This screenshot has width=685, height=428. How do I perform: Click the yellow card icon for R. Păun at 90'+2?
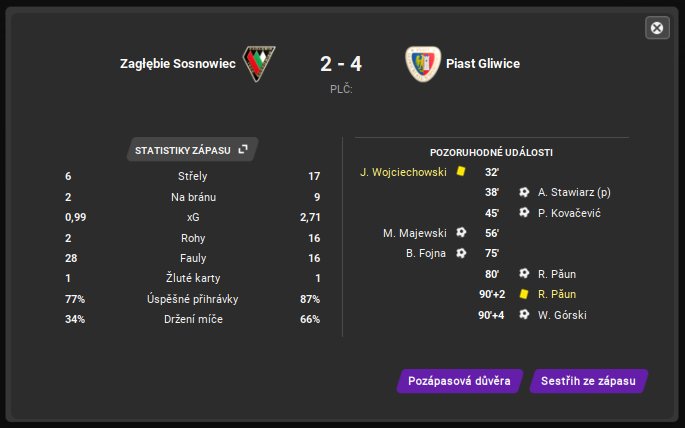click(523, 295)
